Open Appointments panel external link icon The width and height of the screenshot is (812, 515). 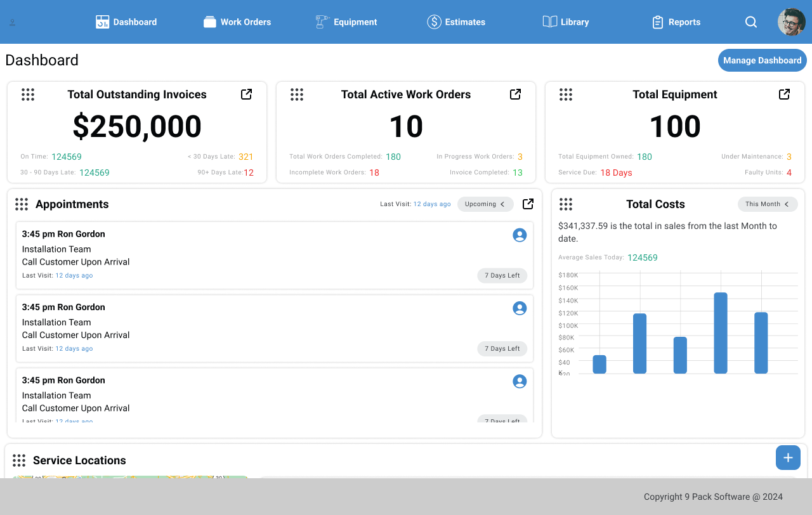click(528, 204)
